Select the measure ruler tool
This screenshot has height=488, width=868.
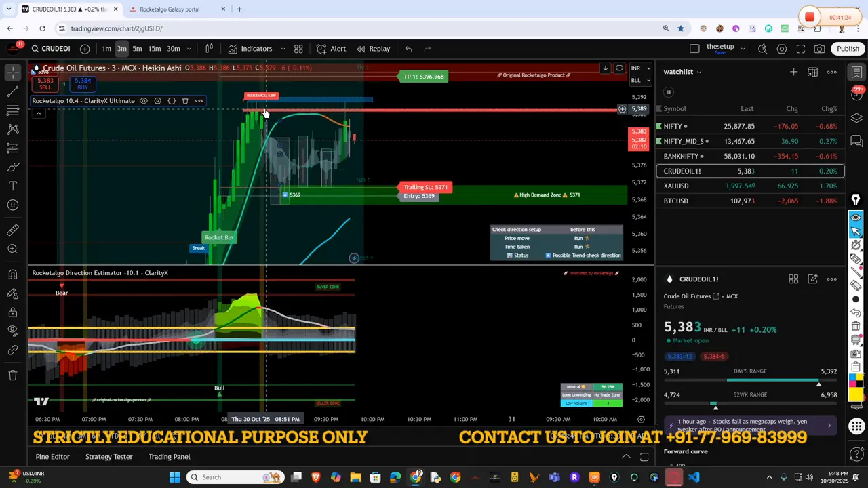(x=12, y=230)
